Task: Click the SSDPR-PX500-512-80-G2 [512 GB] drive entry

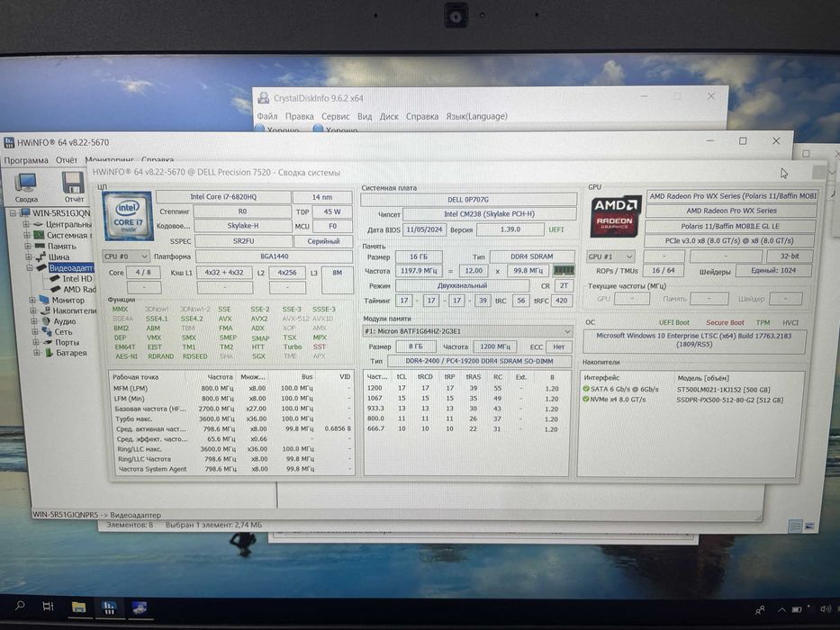Action: [729, 400]
